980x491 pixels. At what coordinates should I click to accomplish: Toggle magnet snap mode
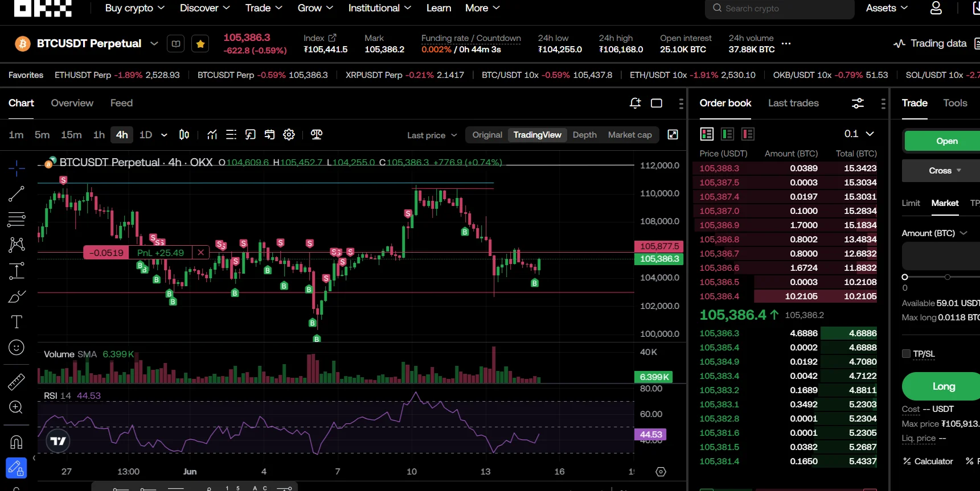(x=17, y=442)
